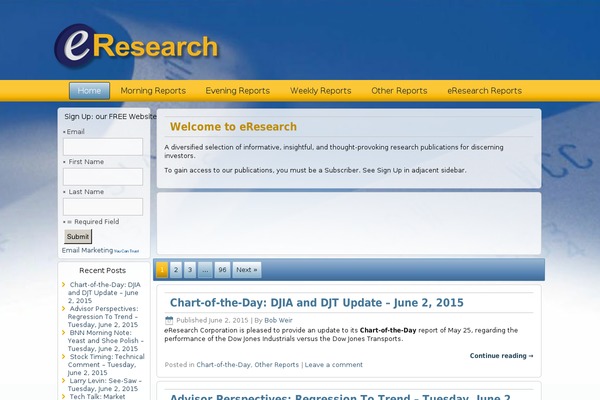The image size is (600, 400).
Task: Go to page 2
Action: point(176,270)
